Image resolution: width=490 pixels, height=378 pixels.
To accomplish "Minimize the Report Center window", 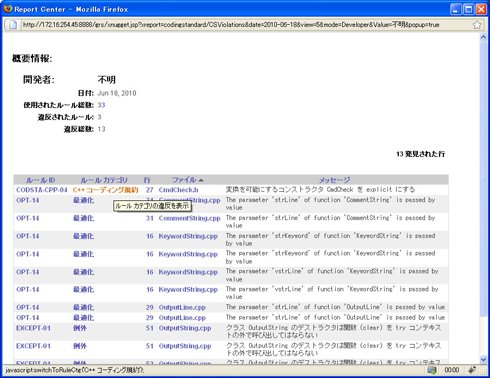I will [x=456, y=9].
